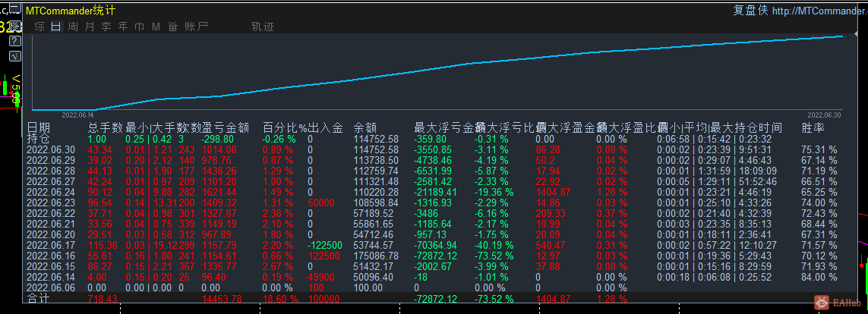Click the 胜率 column header
Viewport: 868px width, 314px height.
pos(813,128)
